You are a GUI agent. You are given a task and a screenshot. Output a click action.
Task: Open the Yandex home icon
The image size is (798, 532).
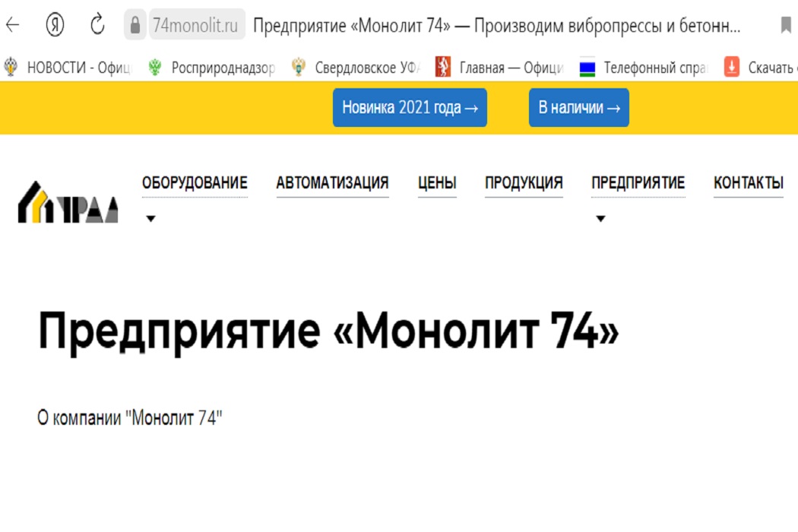point(55,25)
